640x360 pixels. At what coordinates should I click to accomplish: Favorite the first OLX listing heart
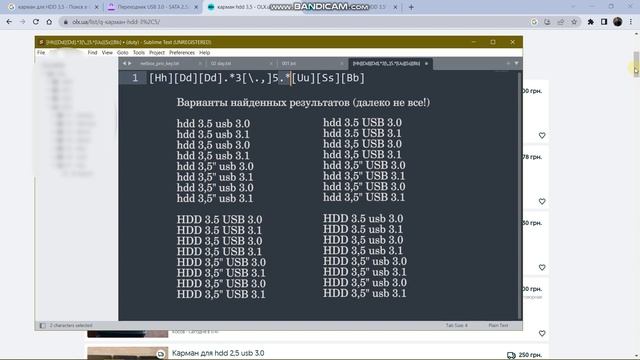click(x=542, y=136)
